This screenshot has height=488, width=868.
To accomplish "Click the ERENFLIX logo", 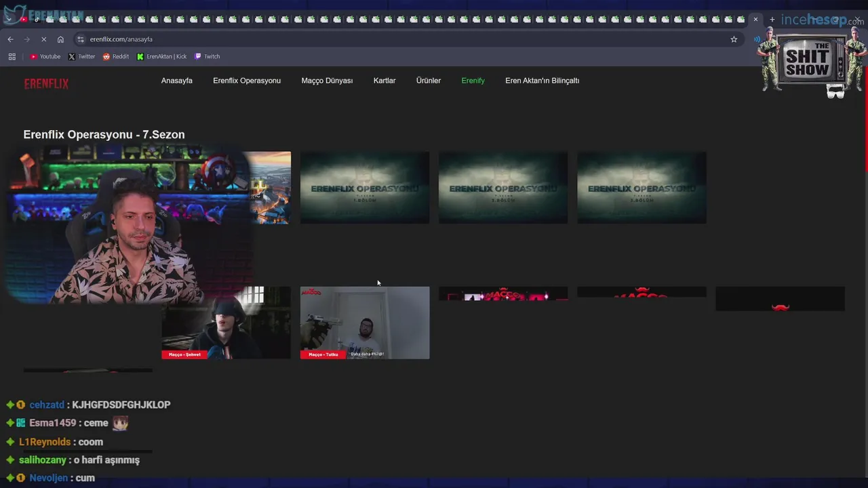I will 46,84.
